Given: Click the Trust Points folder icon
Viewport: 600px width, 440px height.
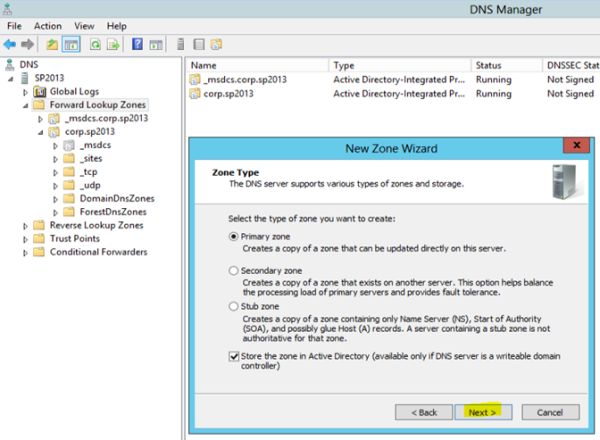Looking at the screenshot, I should [x=39, y=239].
